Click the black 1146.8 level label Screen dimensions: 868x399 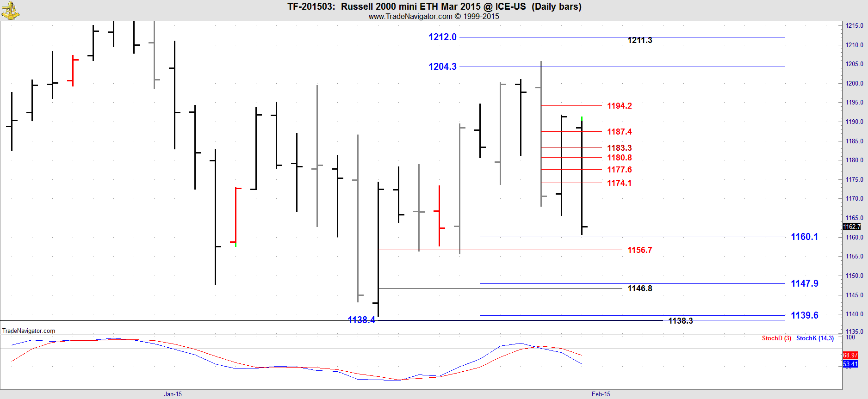[x=639, y=289]
